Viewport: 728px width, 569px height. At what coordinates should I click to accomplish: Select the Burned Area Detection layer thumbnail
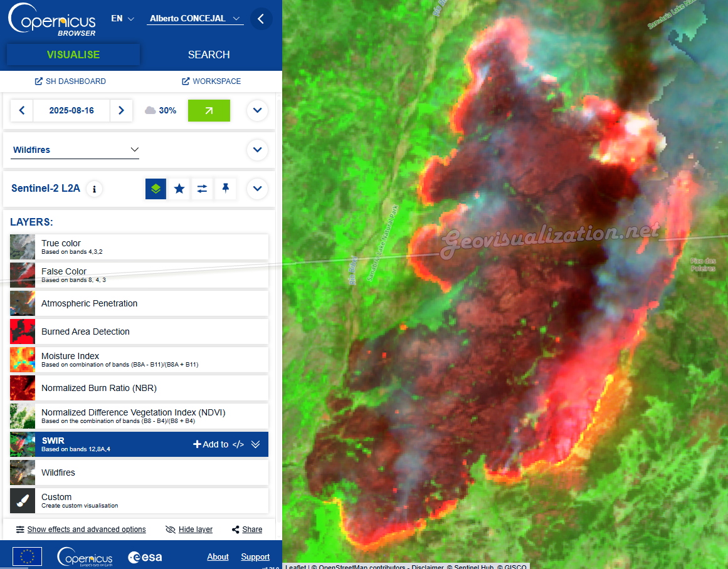[23, 331]
